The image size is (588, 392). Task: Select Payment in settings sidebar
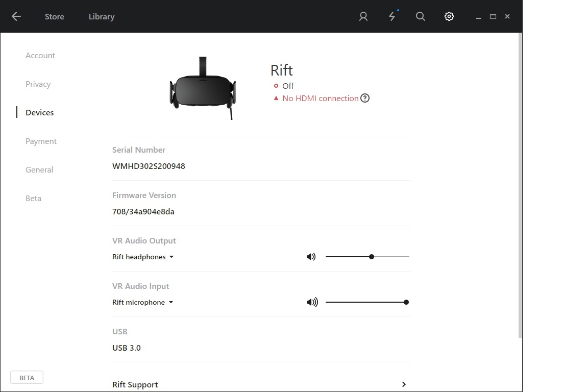tap(41, 141)
